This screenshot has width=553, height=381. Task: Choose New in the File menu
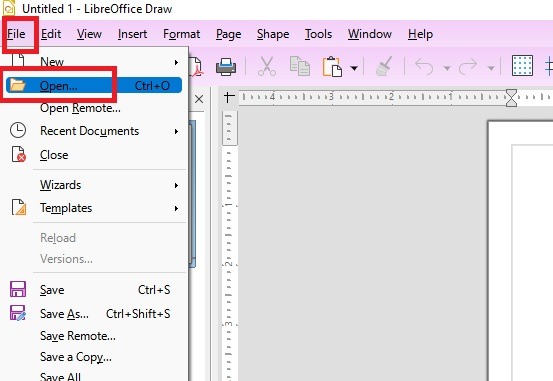coord(94,62)
